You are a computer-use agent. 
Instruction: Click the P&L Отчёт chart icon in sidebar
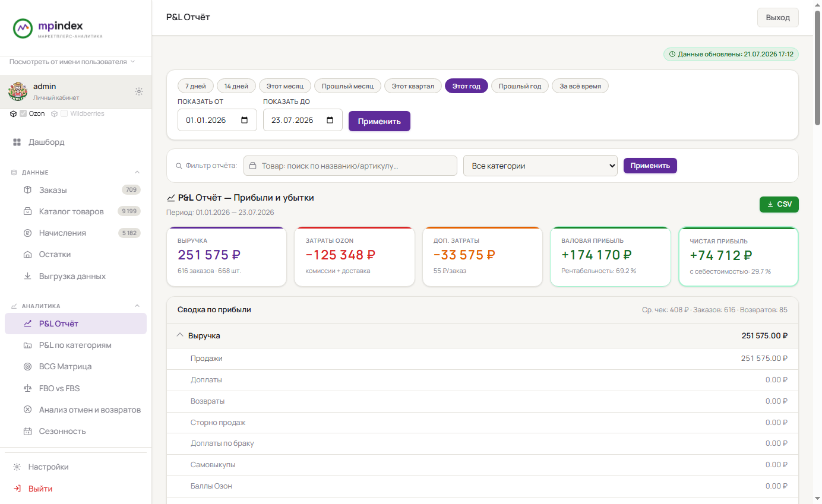(x=27, y=324)
